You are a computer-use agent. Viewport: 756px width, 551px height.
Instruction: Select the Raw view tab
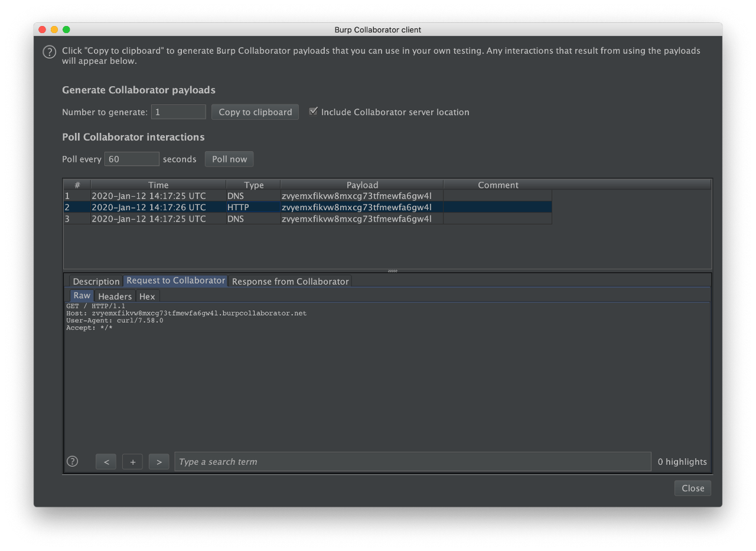pyautogui.click(x=82, y=296)
